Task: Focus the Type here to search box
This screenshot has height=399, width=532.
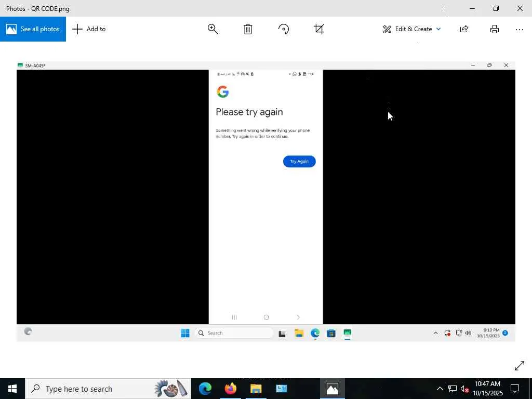Action: tap(108, 389)
